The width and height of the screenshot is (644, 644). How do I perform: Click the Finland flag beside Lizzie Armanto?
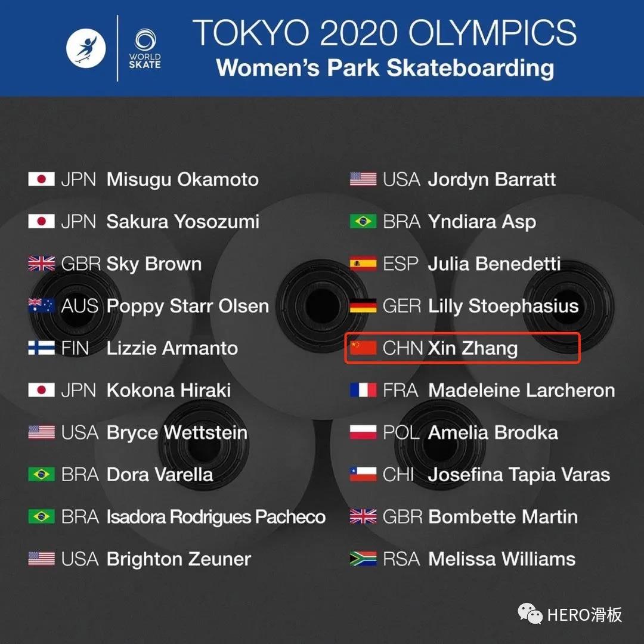coord(42,348)
